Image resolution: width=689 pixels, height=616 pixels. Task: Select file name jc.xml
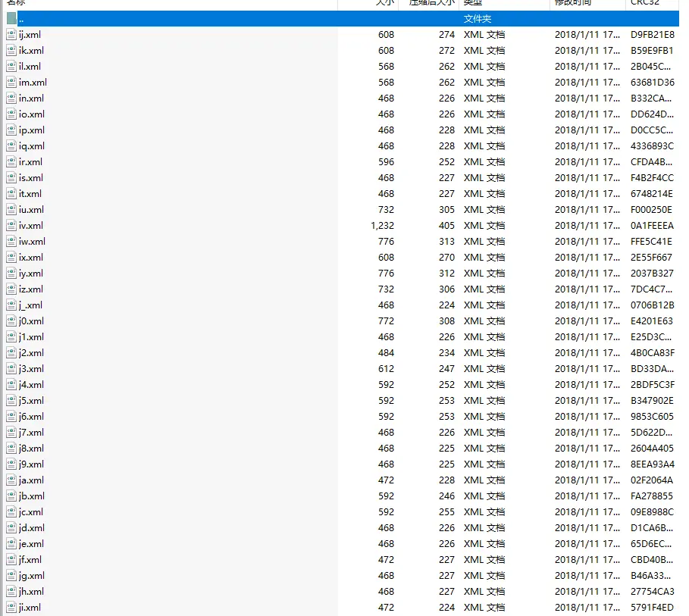pyautogui.click(x=31, y=512)
